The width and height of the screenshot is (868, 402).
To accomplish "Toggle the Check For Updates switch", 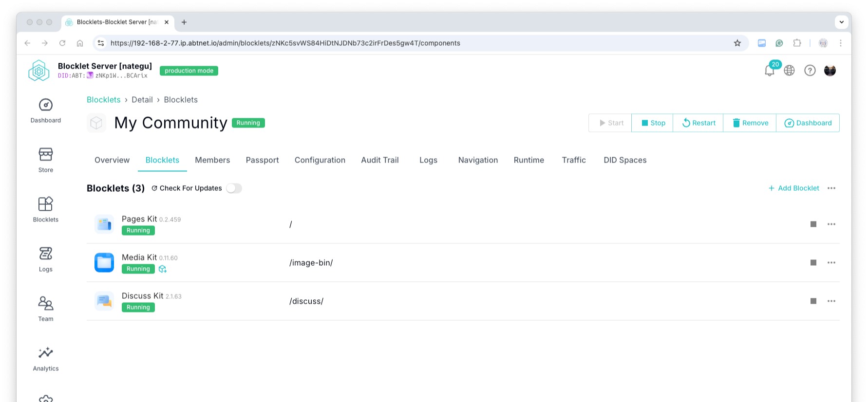I will tap(234, 188).
